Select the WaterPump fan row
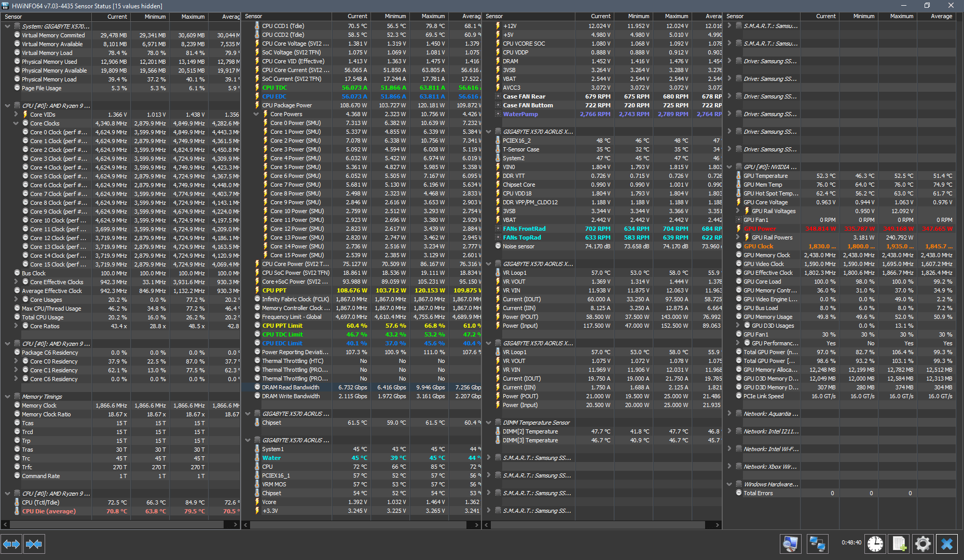Screen dimensions: 964x560 click(x=602, y=114)
